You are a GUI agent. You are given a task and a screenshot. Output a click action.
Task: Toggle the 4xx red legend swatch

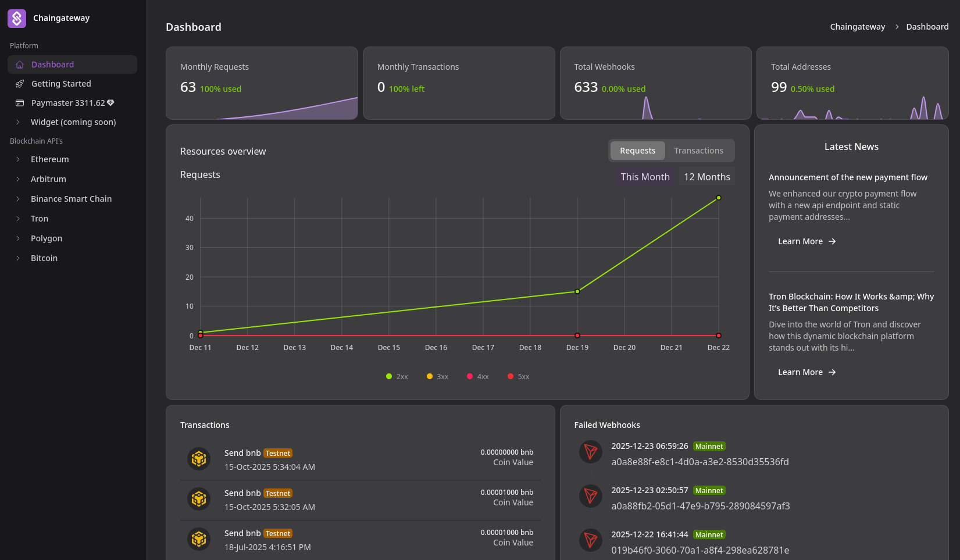[470, 377]
